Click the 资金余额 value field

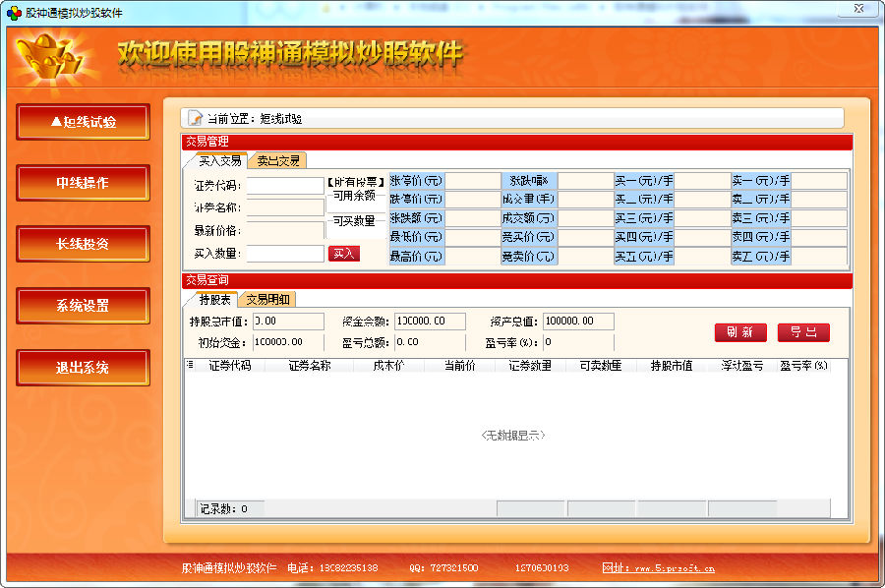(x=430, y=322)
